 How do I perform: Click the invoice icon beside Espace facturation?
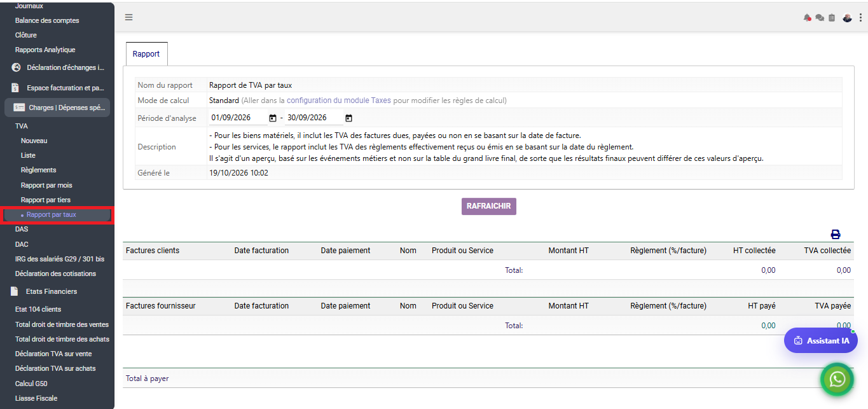click(x=15, y=88)
